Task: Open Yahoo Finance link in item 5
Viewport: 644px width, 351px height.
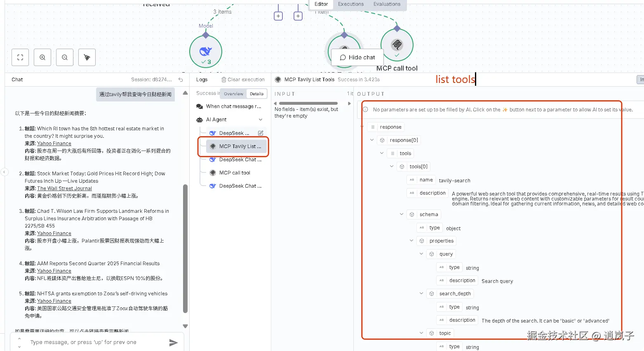Action: (54, 301)
